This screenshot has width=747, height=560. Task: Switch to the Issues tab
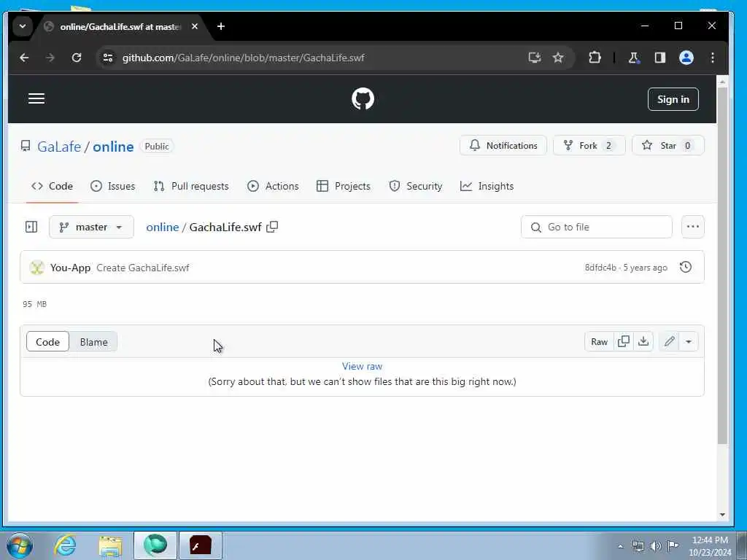(x=113, y=186)
